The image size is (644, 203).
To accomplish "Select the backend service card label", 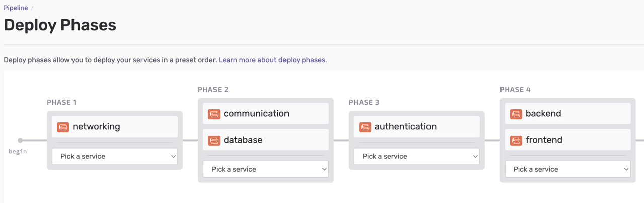I will click(543, 114).
